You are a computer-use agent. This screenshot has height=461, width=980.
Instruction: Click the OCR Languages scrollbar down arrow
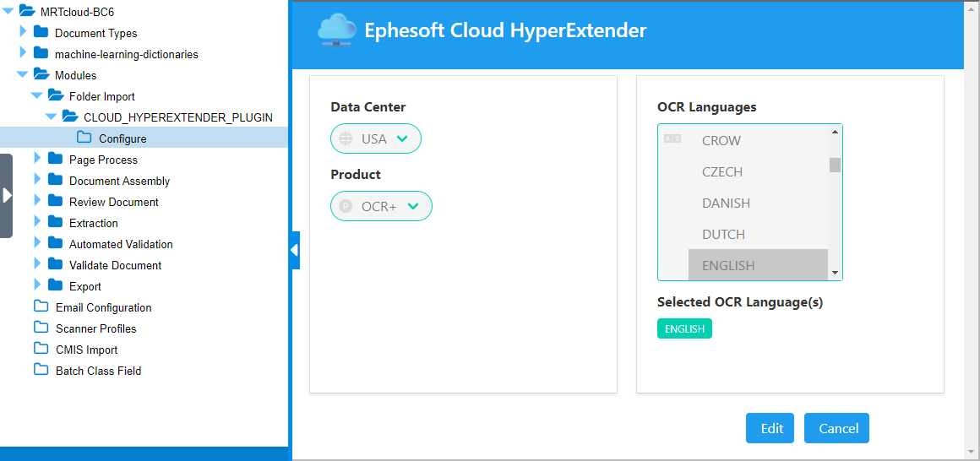[835, 273]
